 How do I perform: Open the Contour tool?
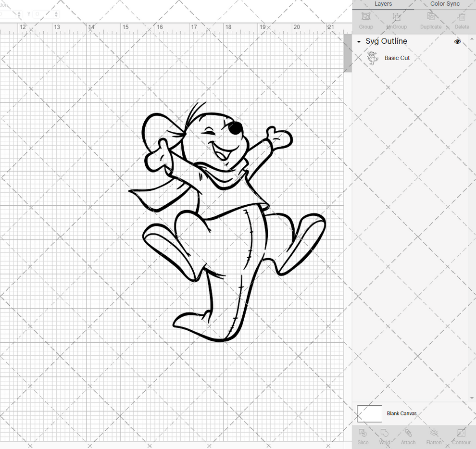click(x=461, y=437)
